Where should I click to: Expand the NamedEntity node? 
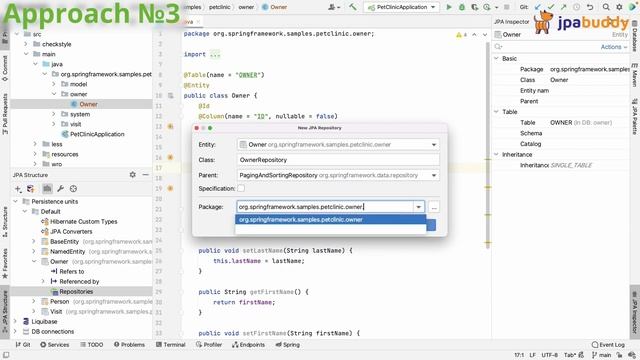click(x=33, y=251)
